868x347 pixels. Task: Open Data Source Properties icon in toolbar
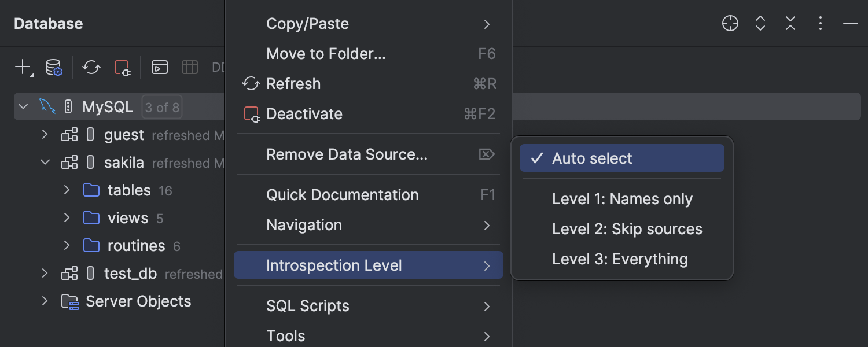tap(54, 67)
